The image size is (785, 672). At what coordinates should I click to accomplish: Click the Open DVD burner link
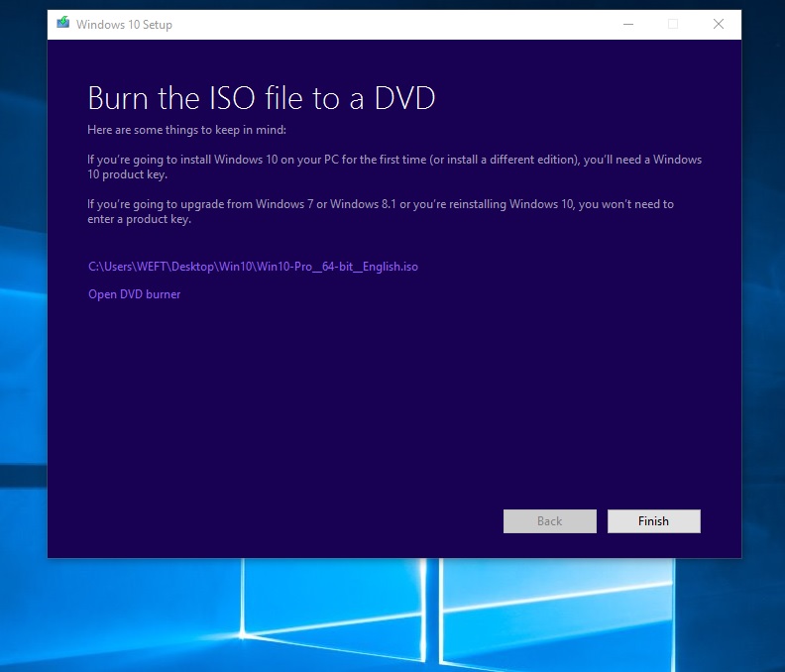(x=134, y=294)
